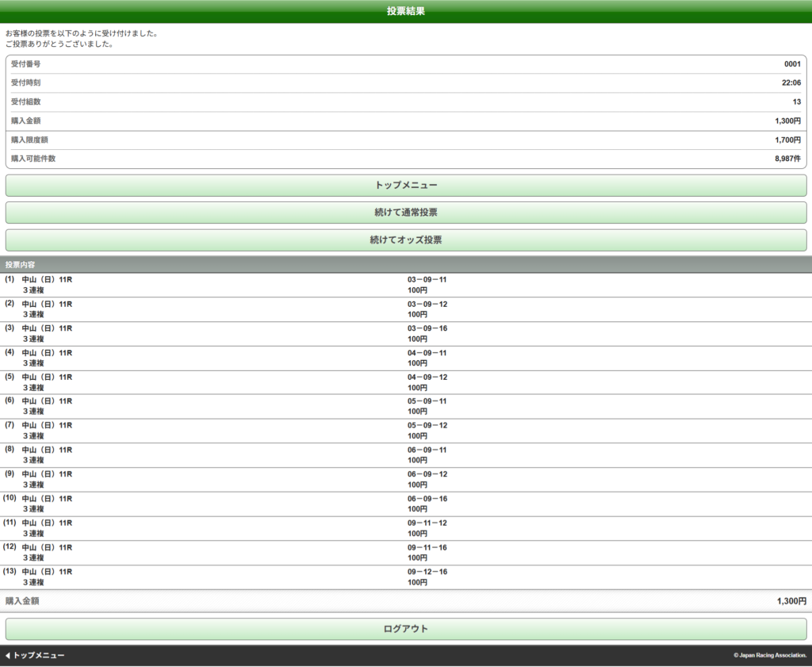Viewport: 812px width, 667px height.
Task: Click the left arrow icon in footer
Action: click(8, 656)
